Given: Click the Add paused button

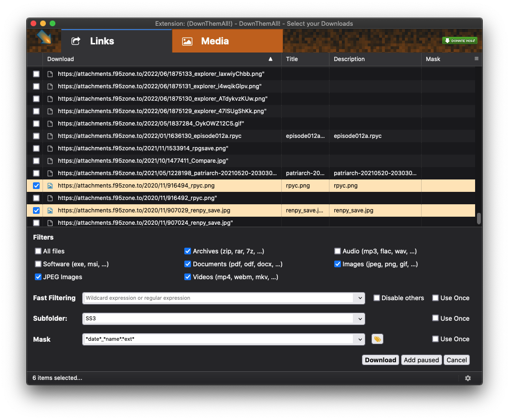Looking at the screenshot, I should [421, 360].
